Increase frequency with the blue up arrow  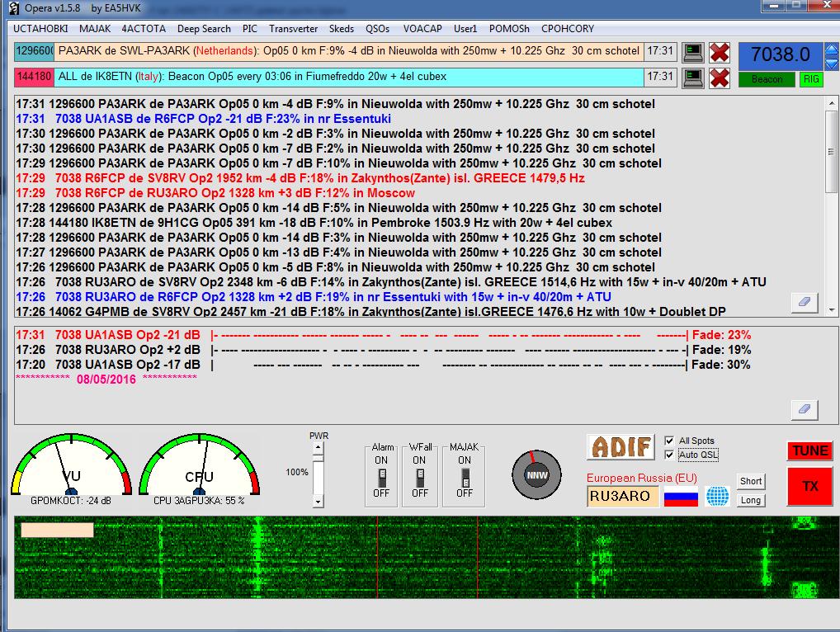831,50
